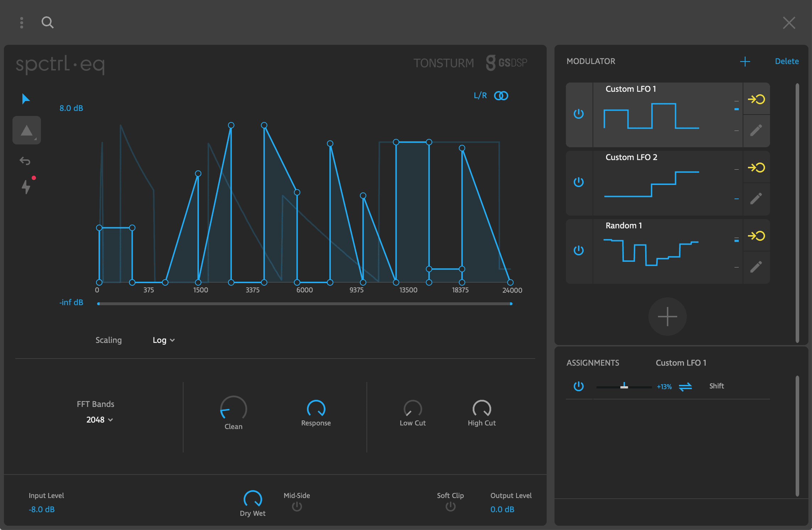Select the Random 1 modulator entry

668,251
